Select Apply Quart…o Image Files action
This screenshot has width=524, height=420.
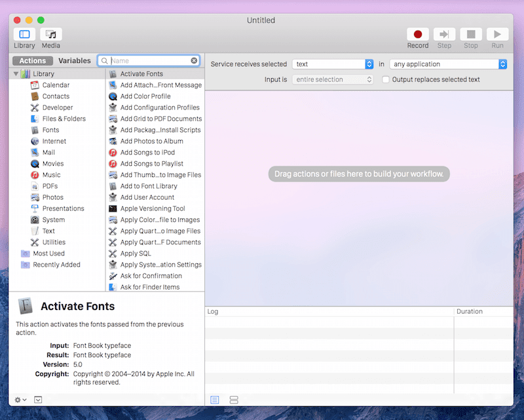click(155, 231)
